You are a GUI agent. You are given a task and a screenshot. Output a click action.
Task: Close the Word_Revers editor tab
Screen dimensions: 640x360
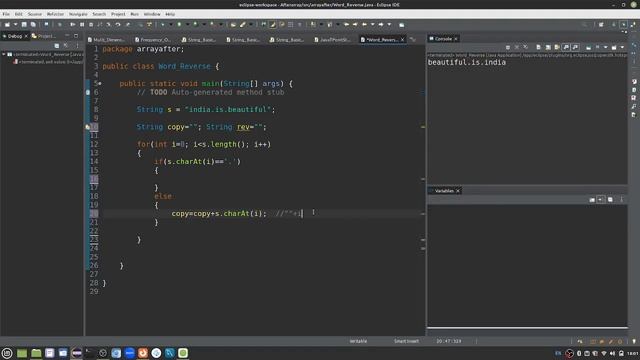[x=402, y=40]
